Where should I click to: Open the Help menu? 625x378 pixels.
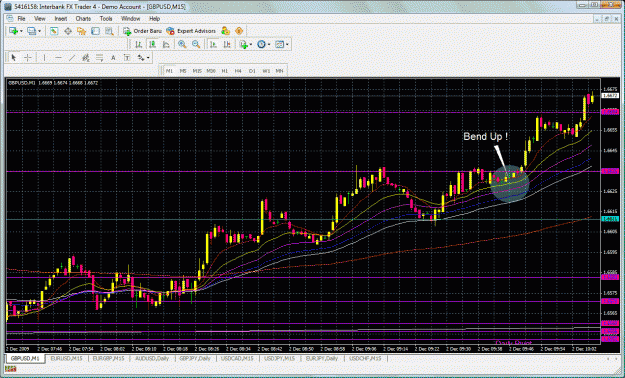coord(155,19)
